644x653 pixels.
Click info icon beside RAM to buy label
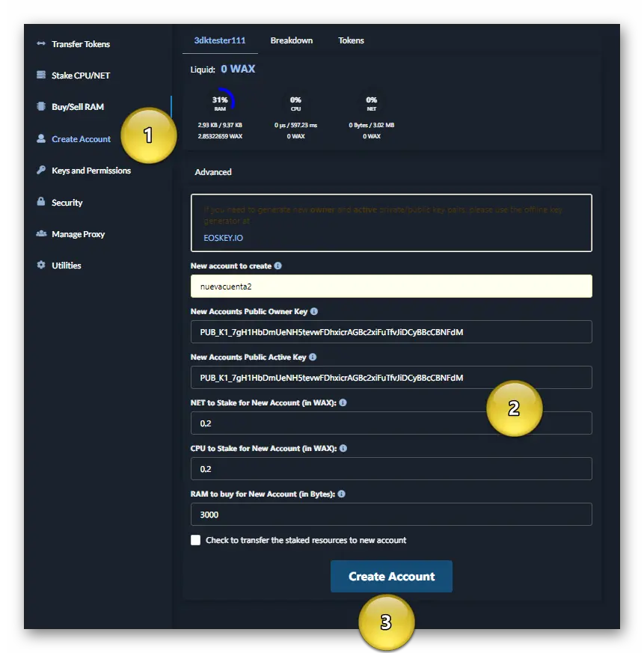point(342,494)
